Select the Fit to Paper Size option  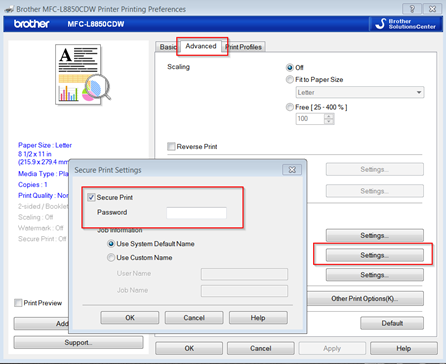coord(290,79)
